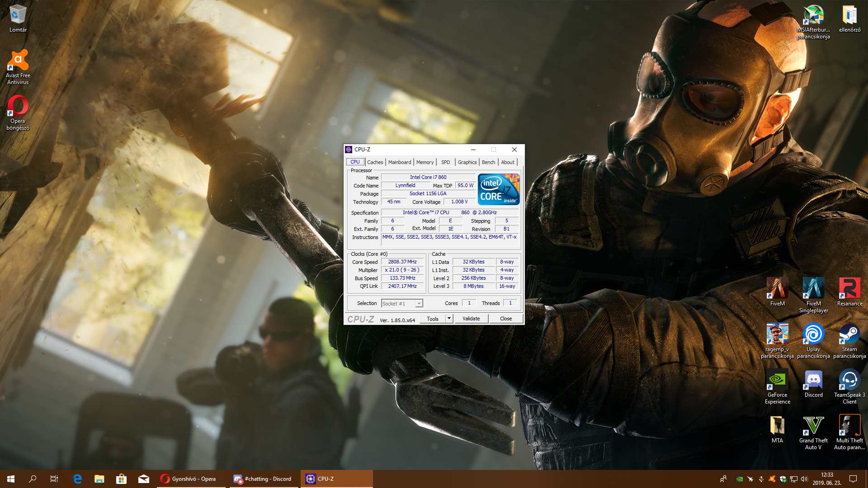Switch to the About tab
The image size is (868, 488).
(x=507, y=162)
